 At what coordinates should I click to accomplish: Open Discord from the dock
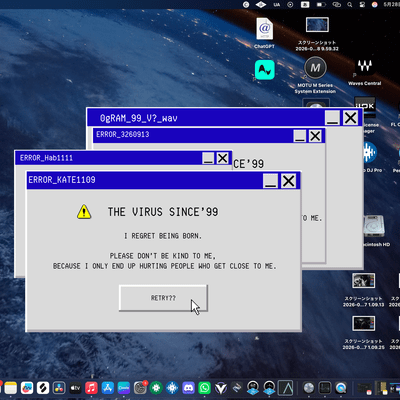(188, 388)
